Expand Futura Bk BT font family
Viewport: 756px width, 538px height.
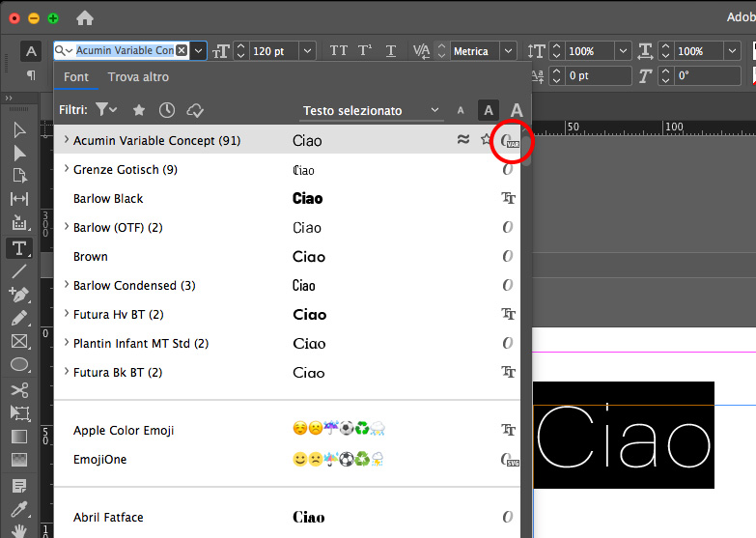click(67, 371)
